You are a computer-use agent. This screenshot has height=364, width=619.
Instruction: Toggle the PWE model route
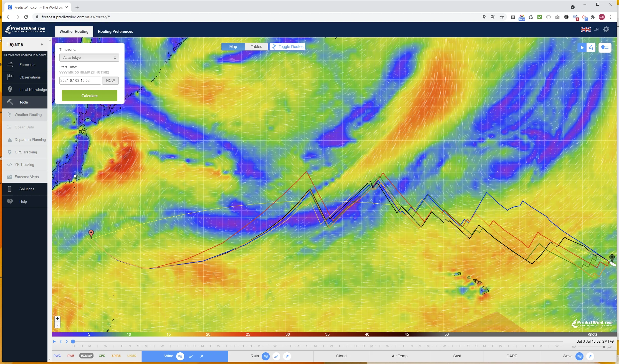tap(71, 356)
